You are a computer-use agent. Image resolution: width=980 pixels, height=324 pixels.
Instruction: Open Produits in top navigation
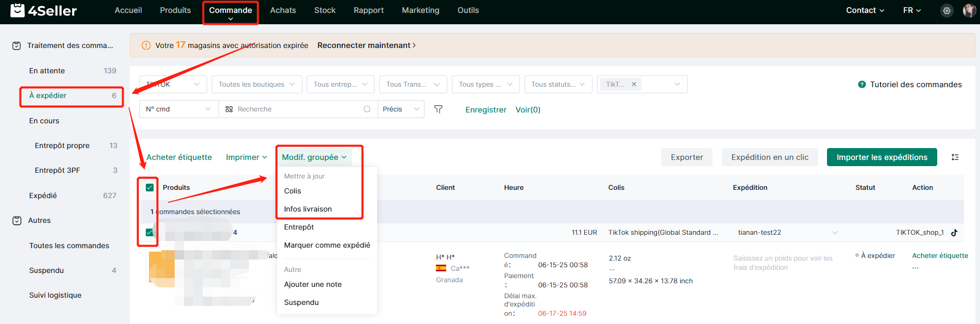(x=175, y=10)
